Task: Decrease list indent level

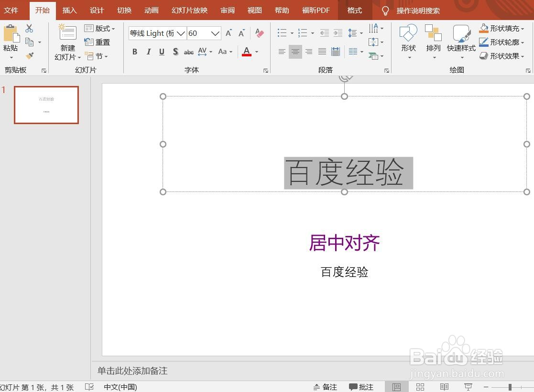Action: click(324, 33)
